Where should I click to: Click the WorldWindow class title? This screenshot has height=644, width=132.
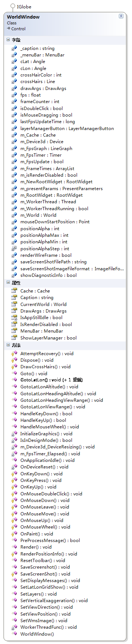23,17
